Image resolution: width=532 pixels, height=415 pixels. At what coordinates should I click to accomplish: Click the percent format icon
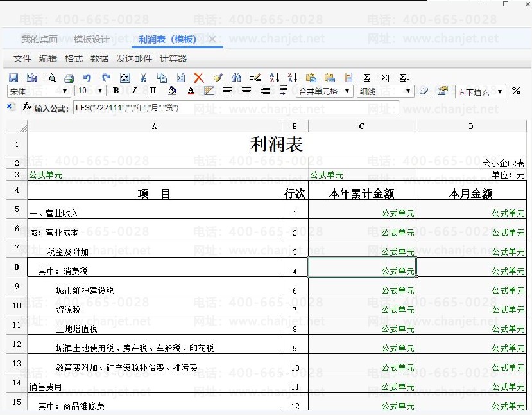point(516,91)
